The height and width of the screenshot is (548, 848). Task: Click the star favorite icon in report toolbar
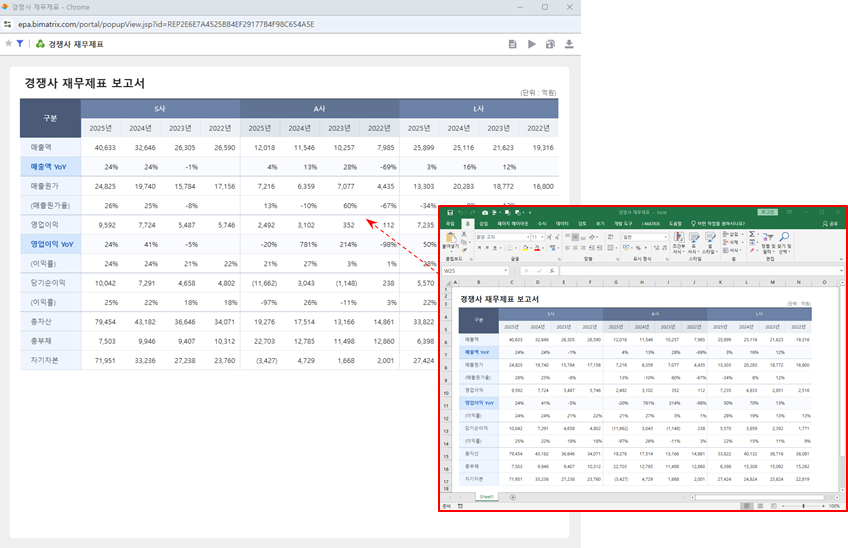coord(8,44)
